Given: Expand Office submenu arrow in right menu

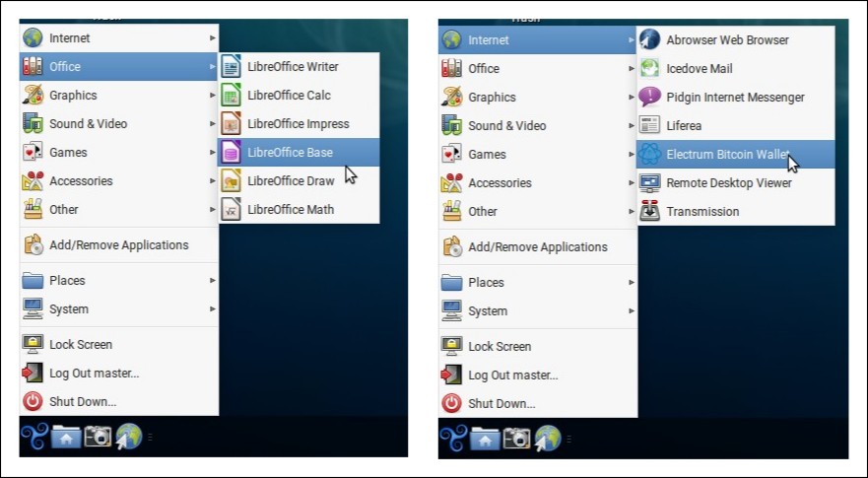Looking at the screenshot, I should [x=632, y=69].
